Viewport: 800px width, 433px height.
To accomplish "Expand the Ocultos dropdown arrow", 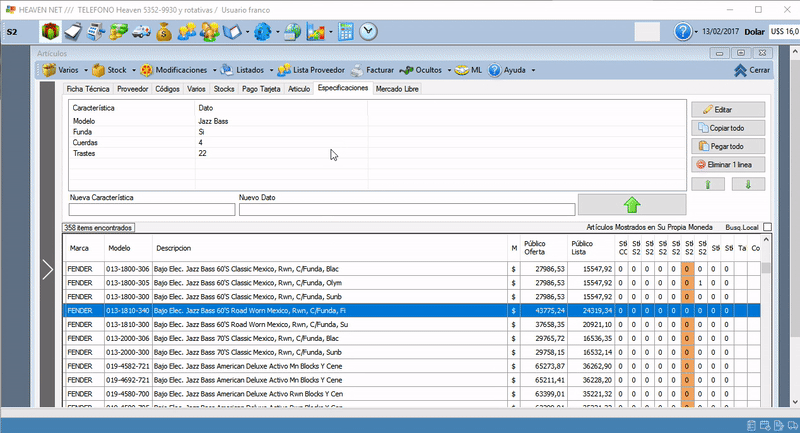I will (x=449, y=70).
